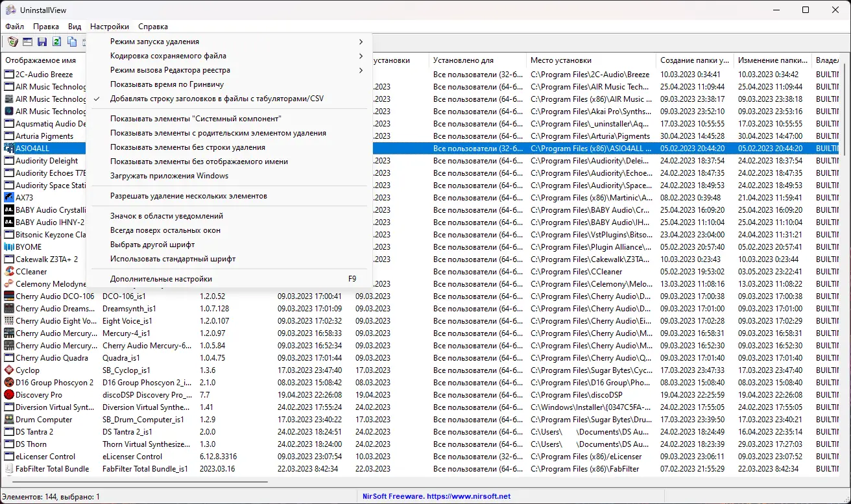Enable "Загружать приложения Windows" option
Image resolution: width=851 pixels, height=504 pixels.
point(230,176)
